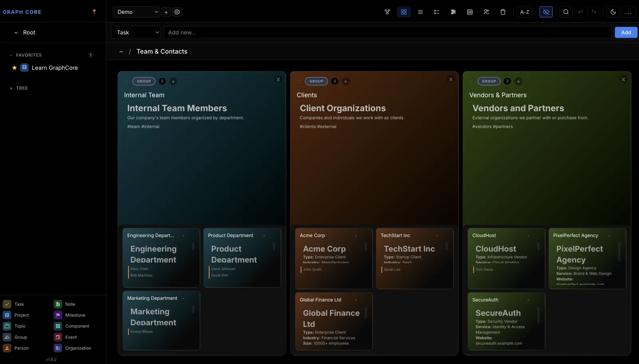Click plus on Global Finance Ltd card
The image size is (639, 364).
click(356, 300)
